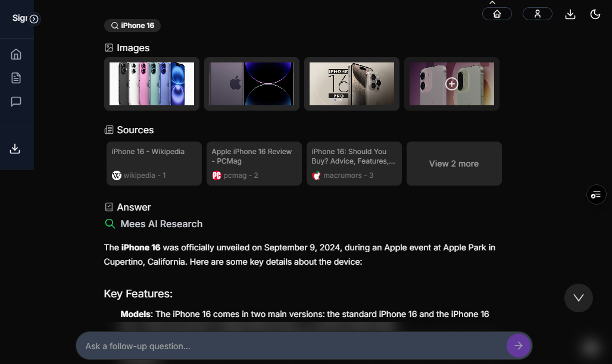This screenshot has width=612, height=364.
Task: Click the Key Features: heading
Action: (138, 294)
